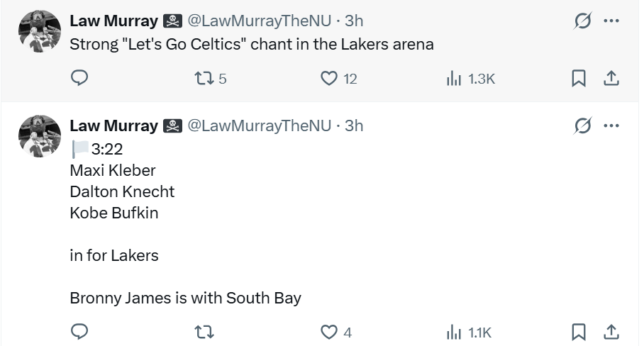Open Law Murray profile from first tweet

(113, 21)
